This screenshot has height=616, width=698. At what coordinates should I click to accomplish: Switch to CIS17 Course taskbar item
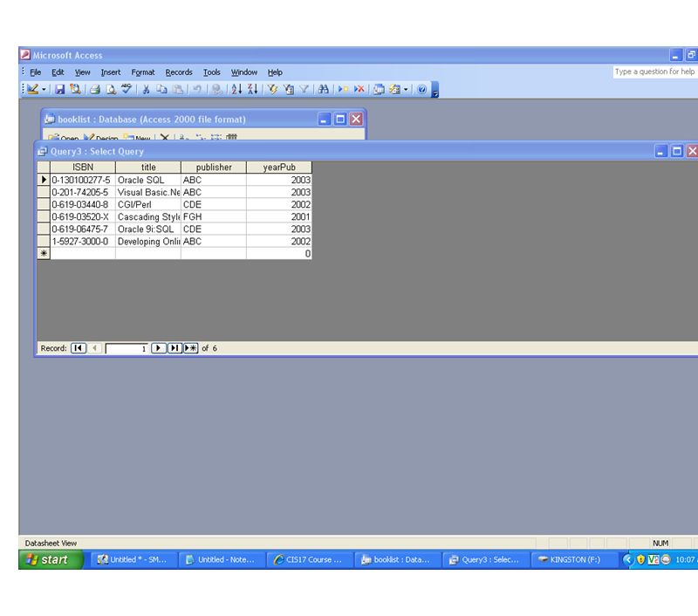[x=310, y=560]
